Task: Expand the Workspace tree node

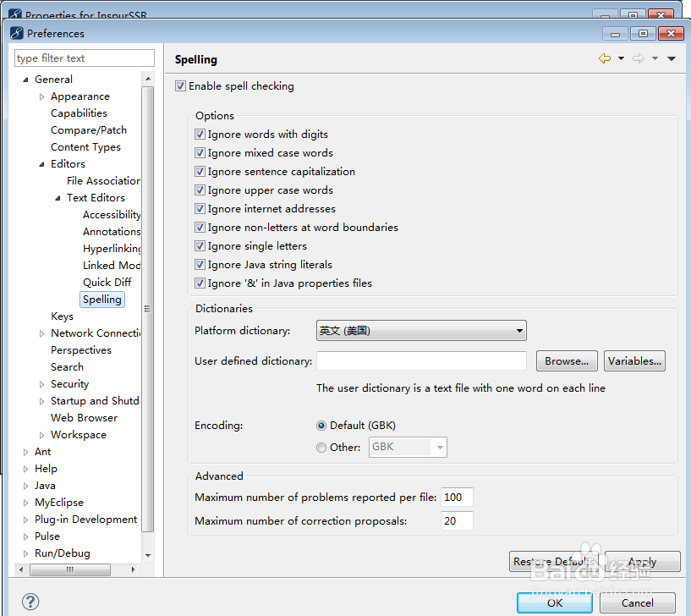Action: coord(41,435)
